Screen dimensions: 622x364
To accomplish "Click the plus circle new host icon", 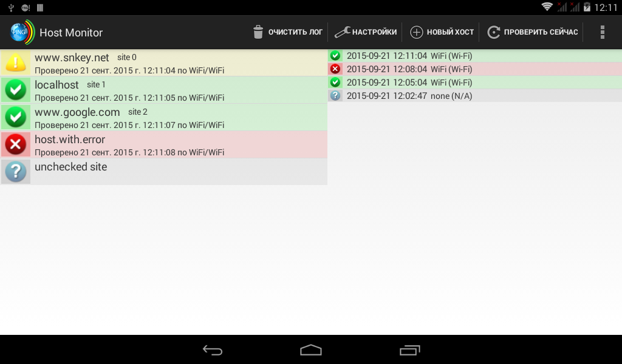I will point(417,32).
